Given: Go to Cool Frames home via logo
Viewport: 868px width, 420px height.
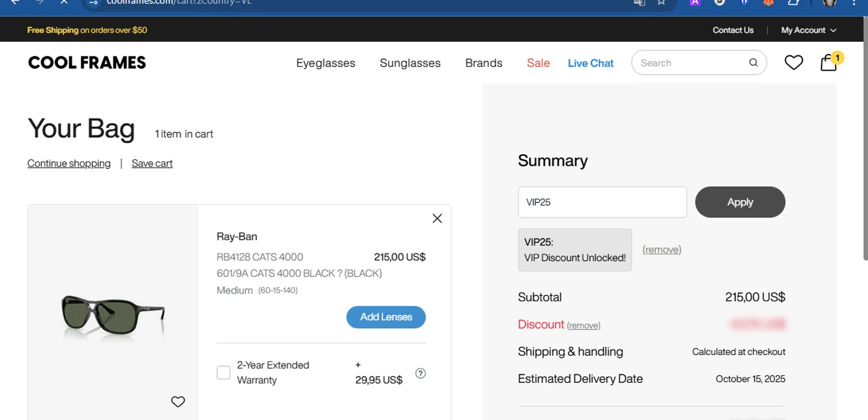Looking at the screenshot, I should (x=87, y=63).
